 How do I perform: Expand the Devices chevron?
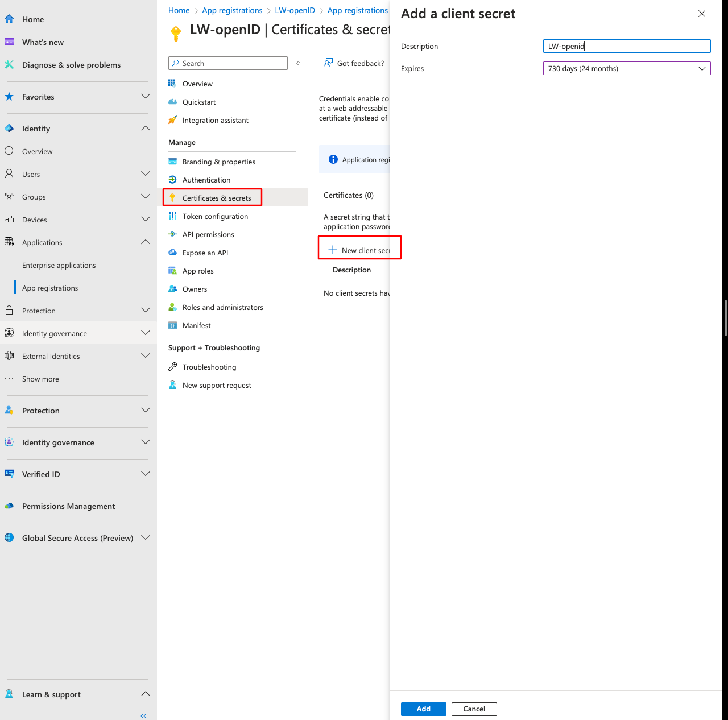(x=146, y=219)
